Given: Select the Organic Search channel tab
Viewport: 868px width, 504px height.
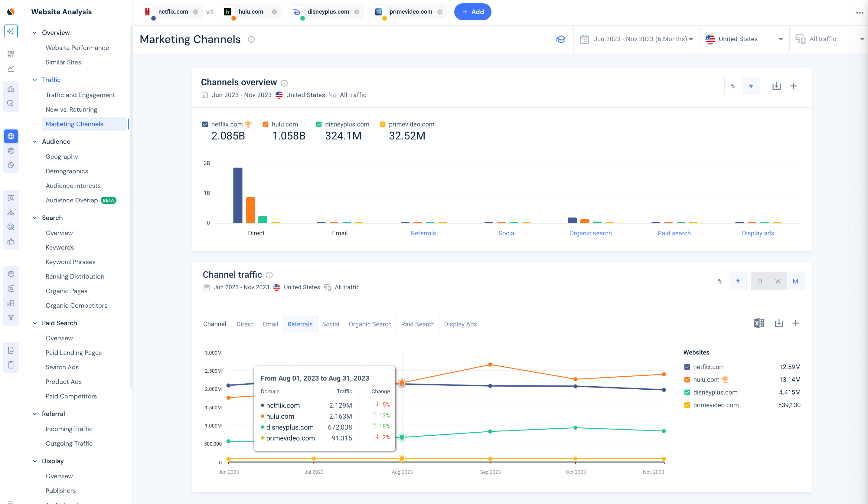Looking at the screenshot, I should 370,324.
